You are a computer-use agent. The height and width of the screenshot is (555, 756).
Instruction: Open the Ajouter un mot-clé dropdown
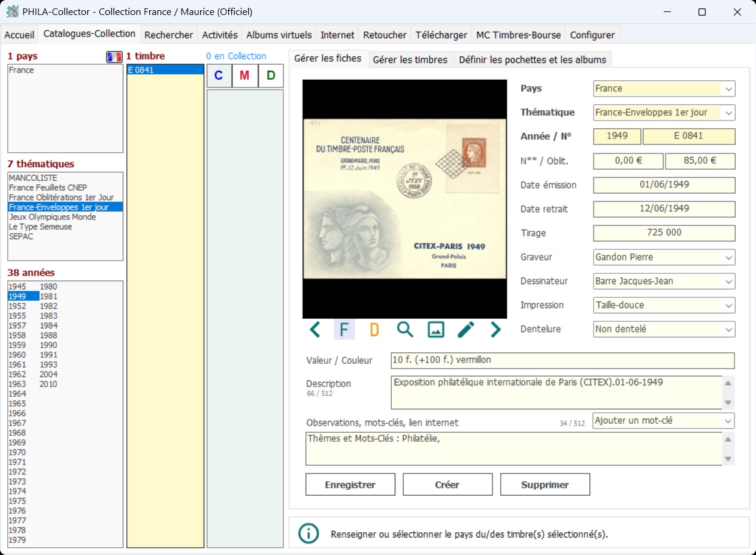pyautogui.click(x=728, y=421)
